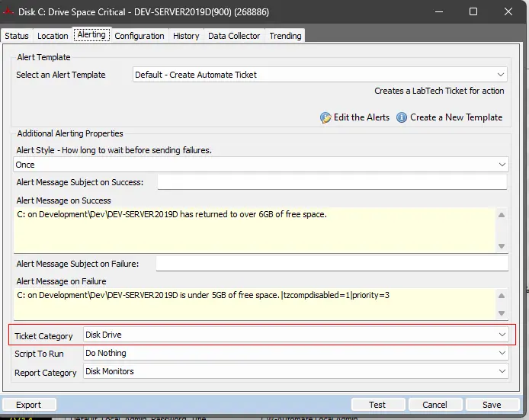Click the Cancel button

435,405
